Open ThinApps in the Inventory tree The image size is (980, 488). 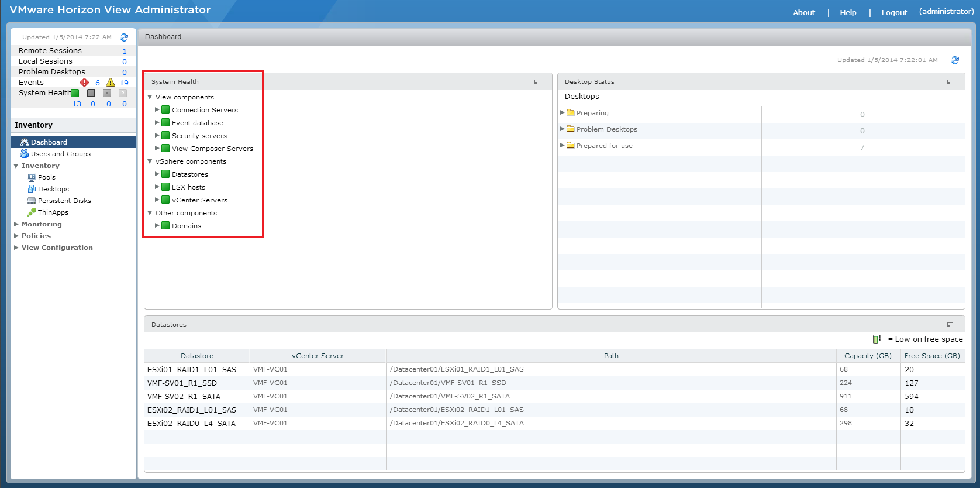[53, 212]
